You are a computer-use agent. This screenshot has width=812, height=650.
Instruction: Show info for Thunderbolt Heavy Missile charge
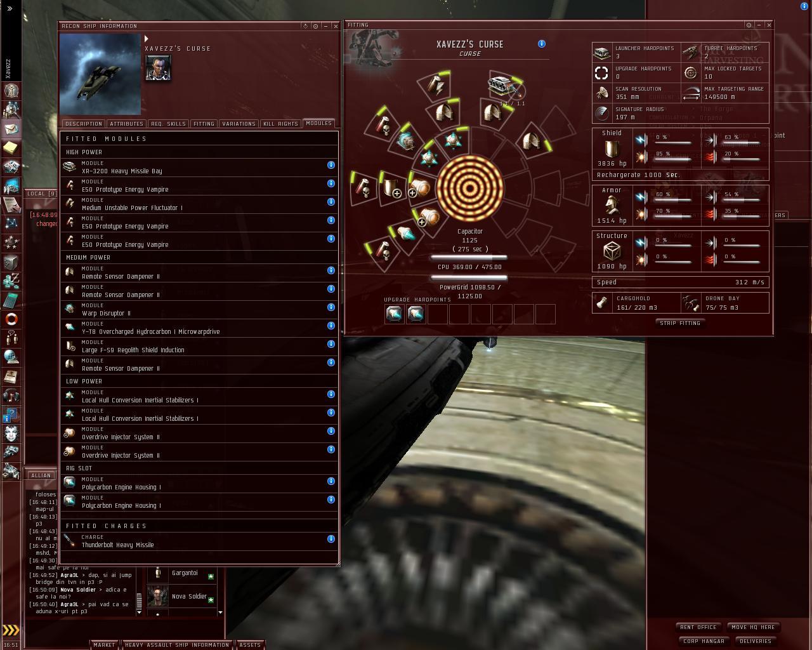click(x=331, y=539)
